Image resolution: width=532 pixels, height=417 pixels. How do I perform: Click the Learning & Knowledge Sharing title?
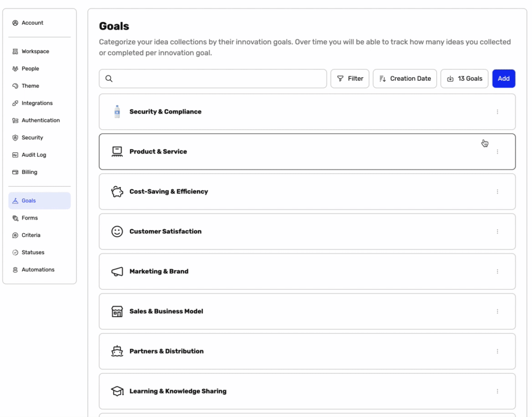point(178,391)
